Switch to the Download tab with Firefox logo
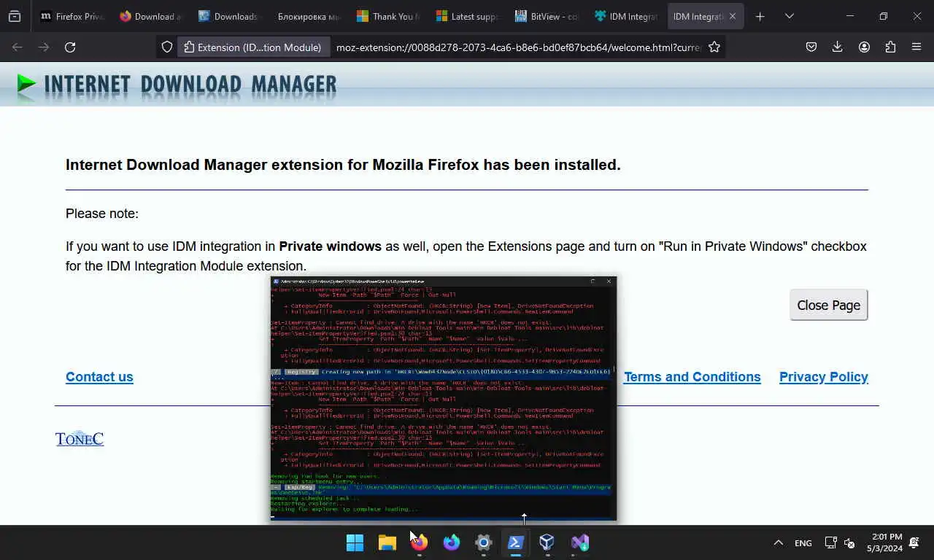Screen dimensions: 934x560 tap(152, 16)
